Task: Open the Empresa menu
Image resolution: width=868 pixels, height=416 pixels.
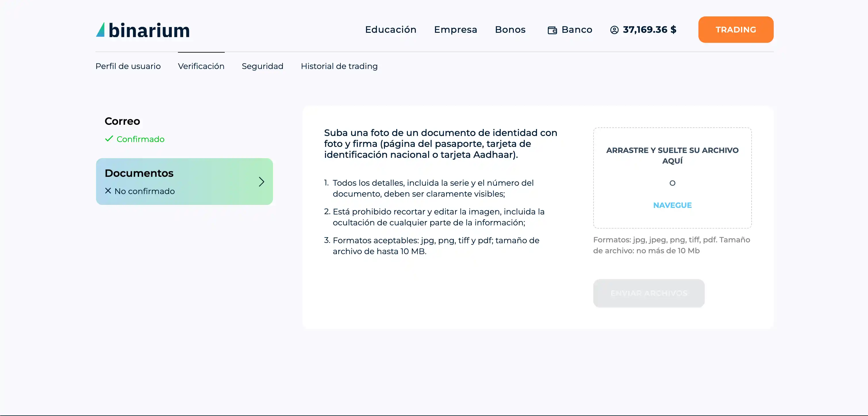Action: (456, 30)
